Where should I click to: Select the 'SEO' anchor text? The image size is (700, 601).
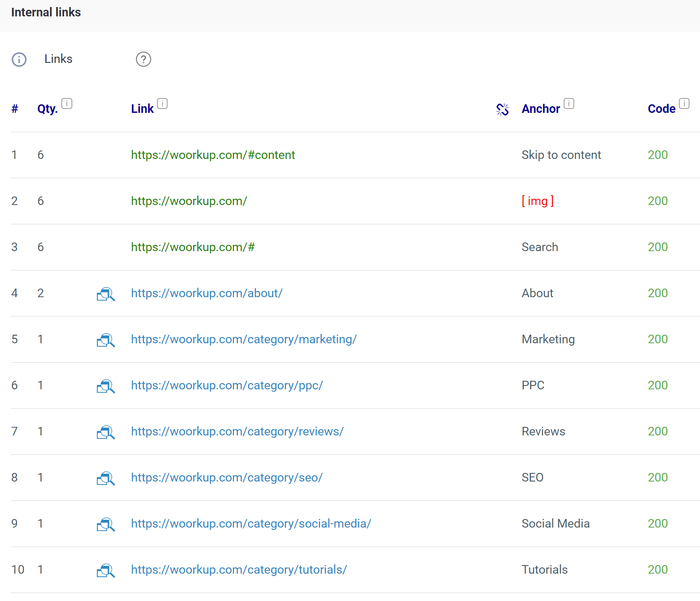[x=532, y=478]
